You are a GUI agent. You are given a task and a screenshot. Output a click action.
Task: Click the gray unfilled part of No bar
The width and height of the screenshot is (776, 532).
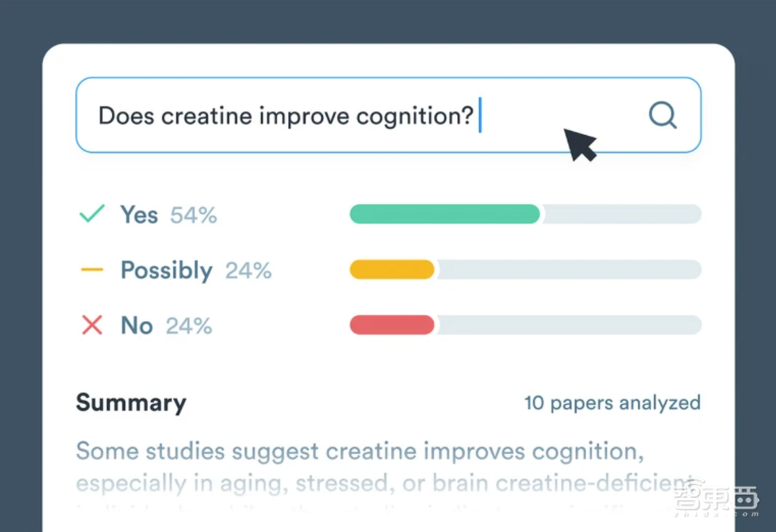tap(566, 325)
